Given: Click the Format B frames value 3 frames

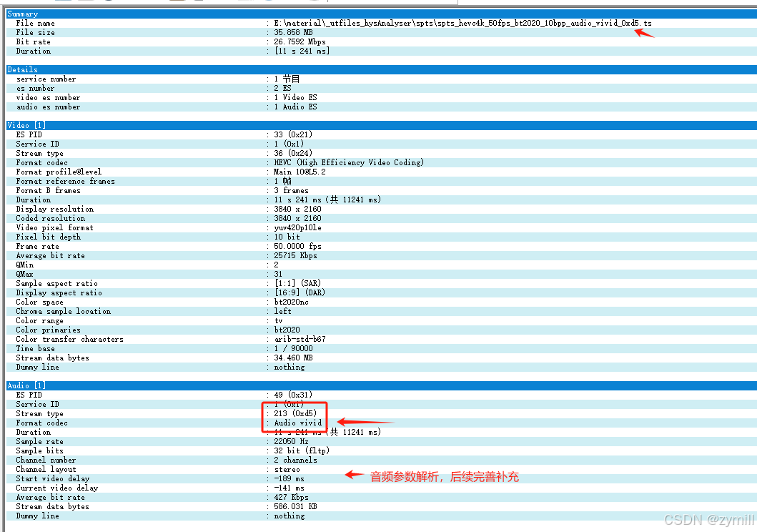Looking at the screenshot, I should [291, 191].
